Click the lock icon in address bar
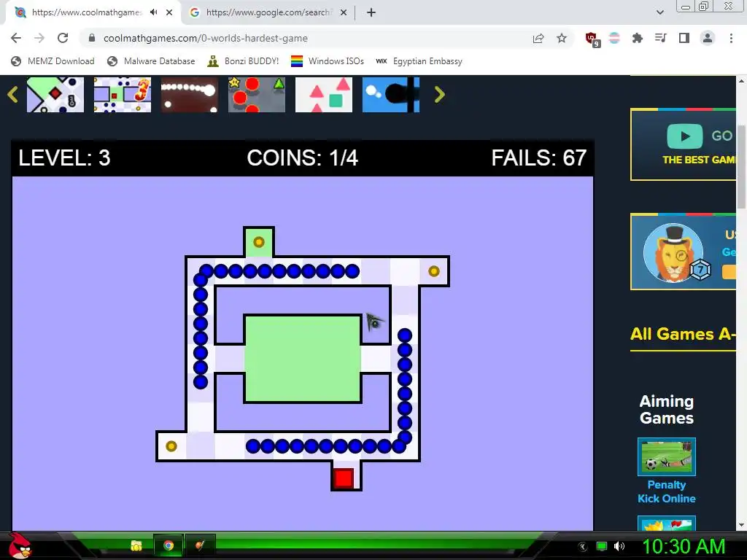This screenshot has height=560, width=747. click(92, 38)
